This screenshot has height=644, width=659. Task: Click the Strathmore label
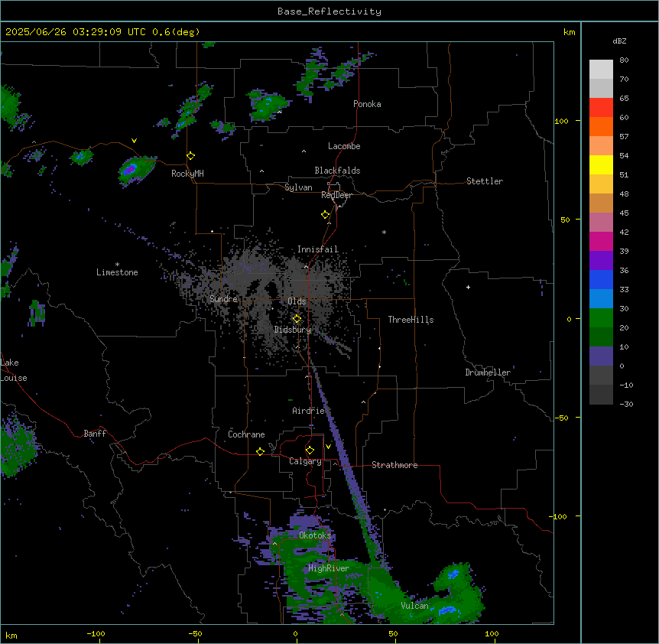(x=394, y=465)
